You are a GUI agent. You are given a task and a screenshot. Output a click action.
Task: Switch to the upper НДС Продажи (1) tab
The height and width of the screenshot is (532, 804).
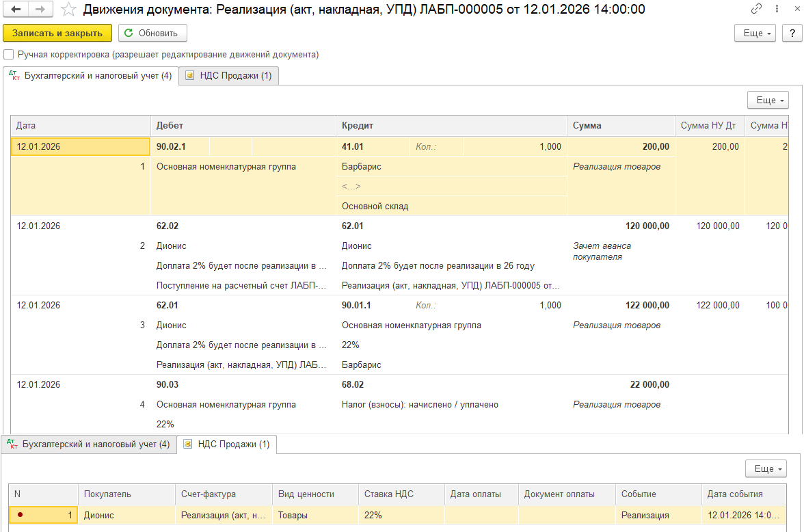click(229, 76)
